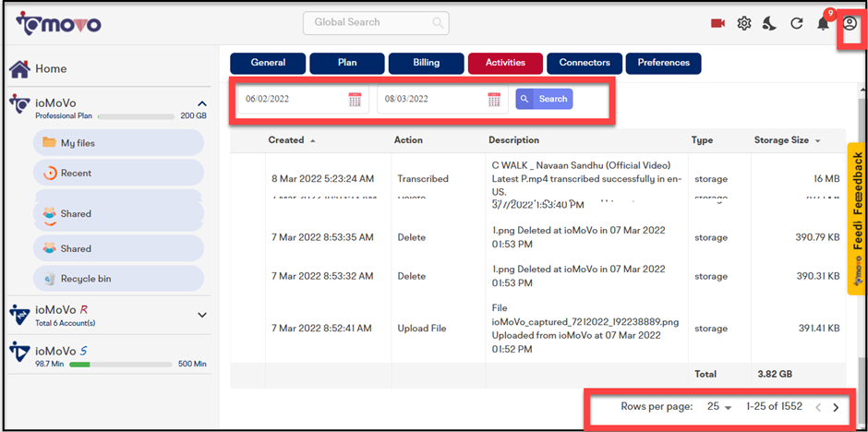Click the 16 MB size value
This screenshot has height=432, width=868.
827,179
